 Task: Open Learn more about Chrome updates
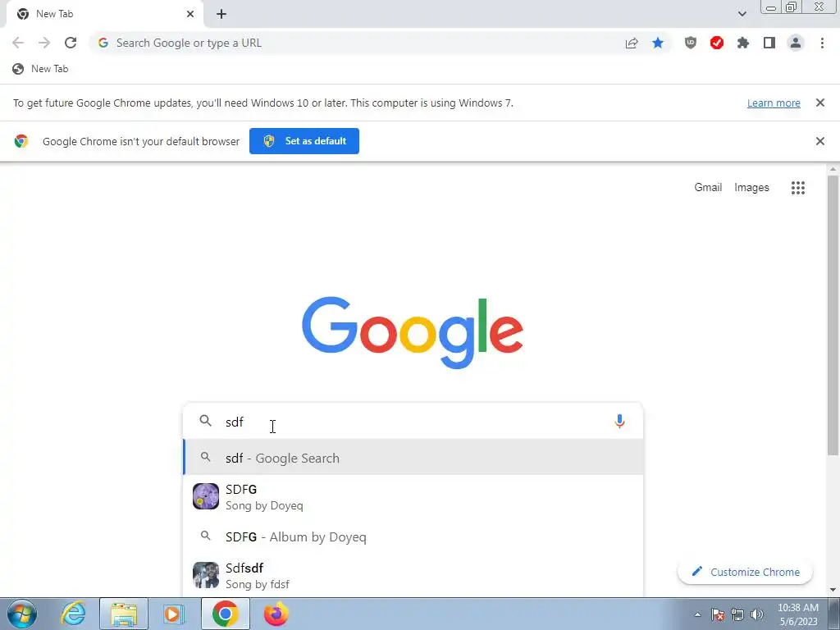tap(774, 103)
